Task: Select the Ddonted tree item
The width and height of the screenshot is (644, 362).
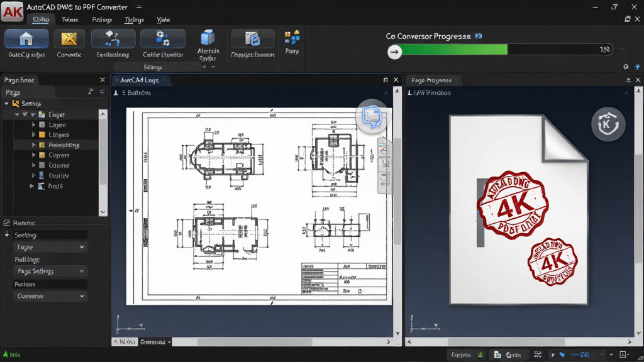Action: [x=58, y=165]
